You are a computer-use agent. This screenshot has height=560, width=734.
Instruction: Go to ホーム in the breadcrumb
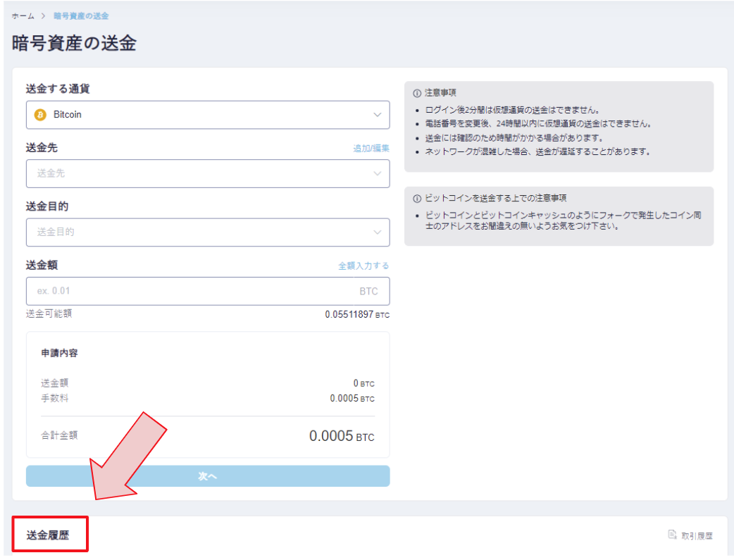click(x=23, y=15)
